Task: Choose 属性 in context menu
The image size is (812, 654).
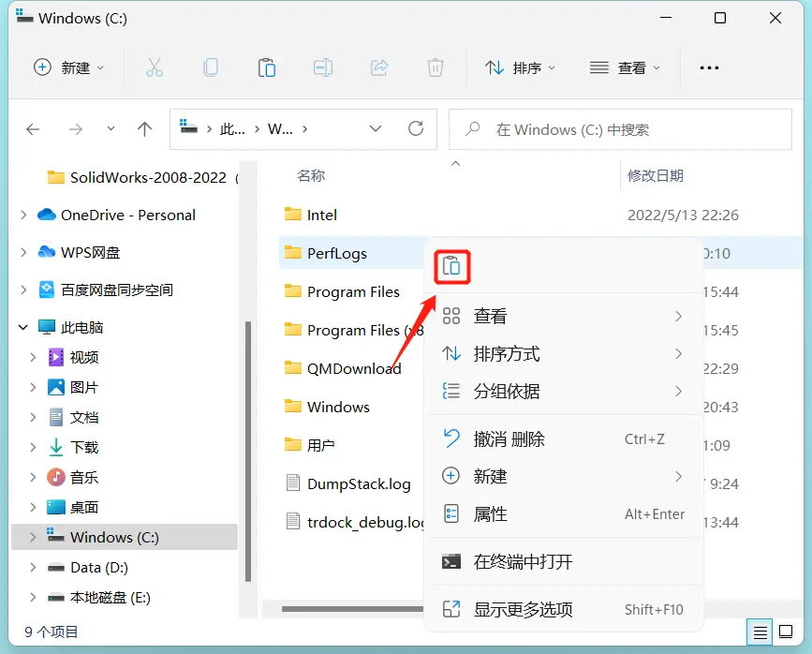Action: pos(563,514)
